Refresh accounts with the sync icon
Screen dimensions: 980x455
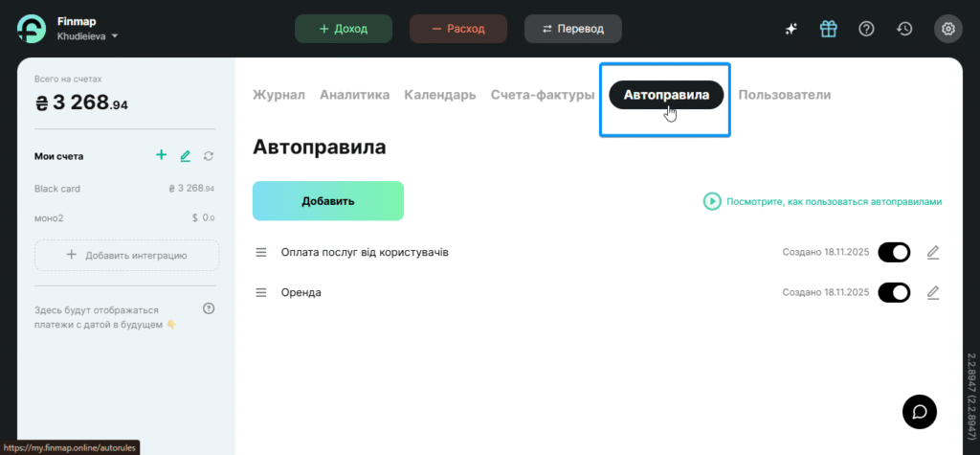[x=209, y=155]
